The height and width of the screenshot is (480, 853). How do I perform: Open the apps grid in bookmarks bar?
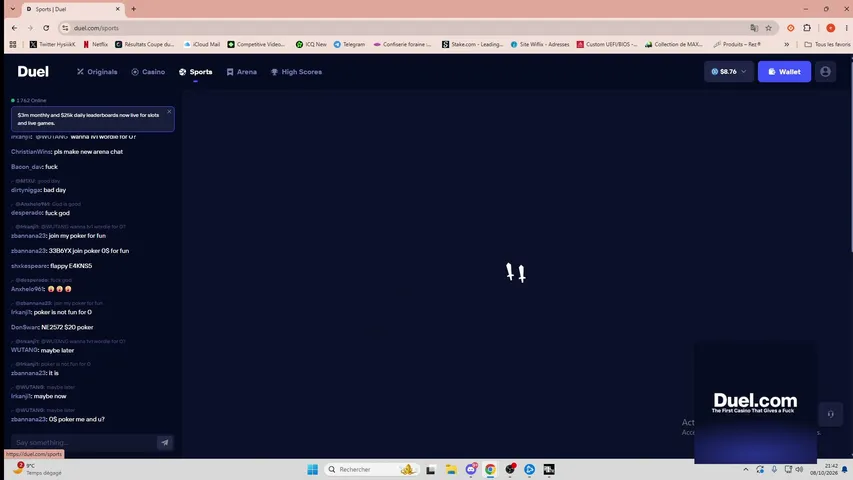(13, 44)
